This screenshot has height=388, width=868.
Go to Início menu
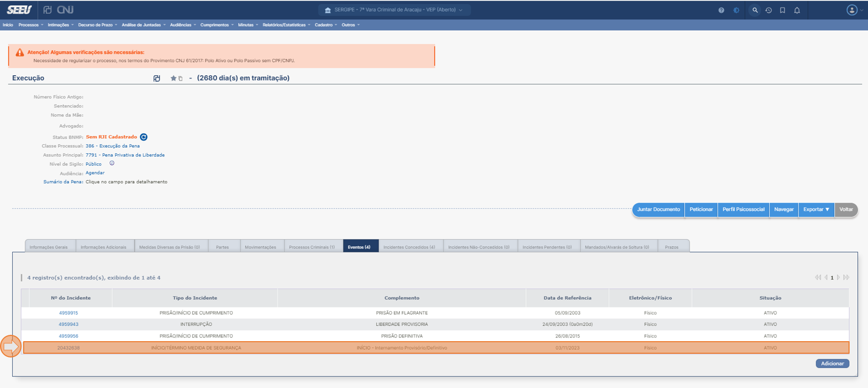(8, 25)
